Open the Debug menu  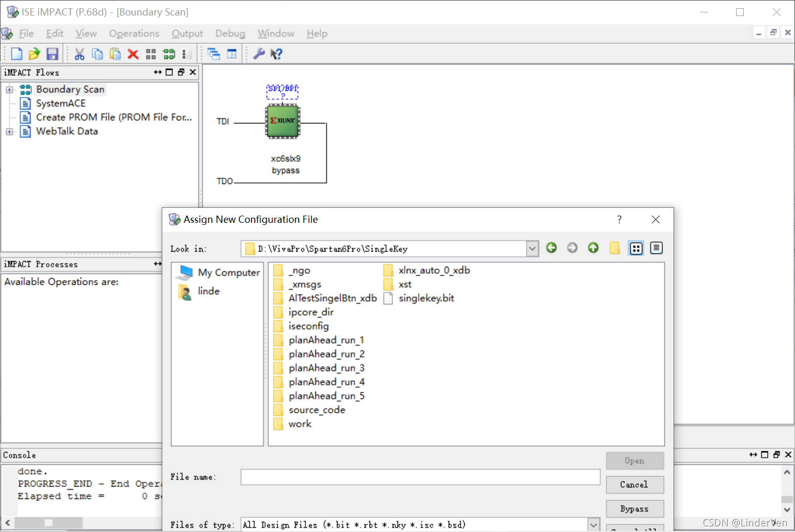[230, 34]
